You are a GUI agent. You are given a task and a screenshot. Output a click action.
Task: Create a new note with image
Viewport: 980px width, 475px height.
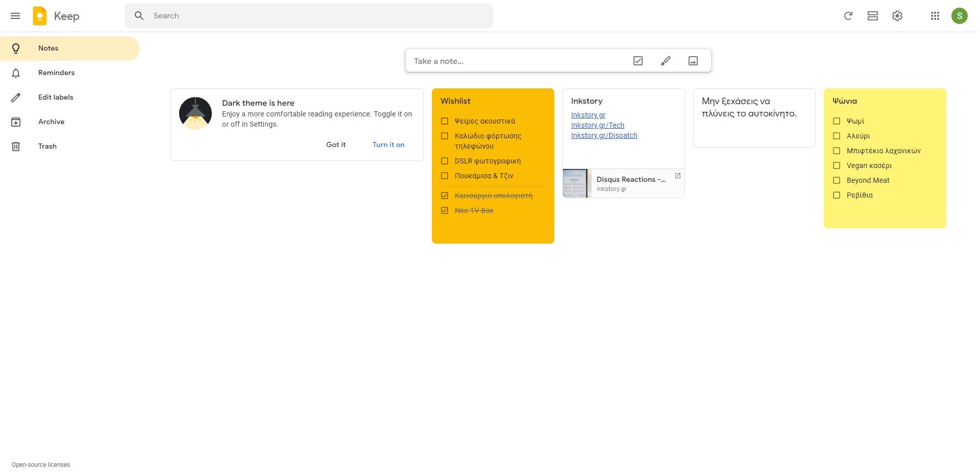(693, 61)
